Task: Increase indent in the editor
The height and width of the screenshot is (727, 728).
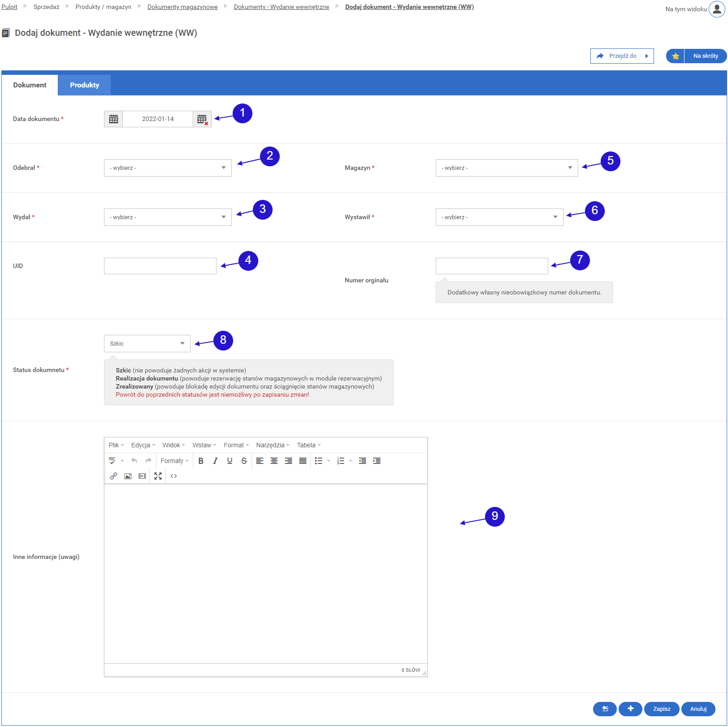Action: [x=377, y=461]
